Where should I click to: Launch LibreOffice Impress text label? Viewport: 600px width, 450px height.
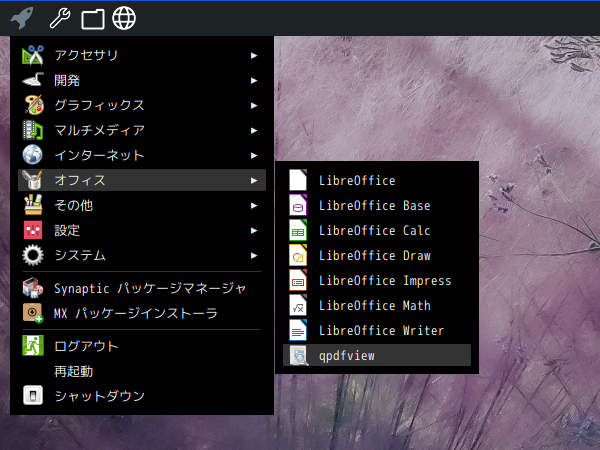[385, 280]
